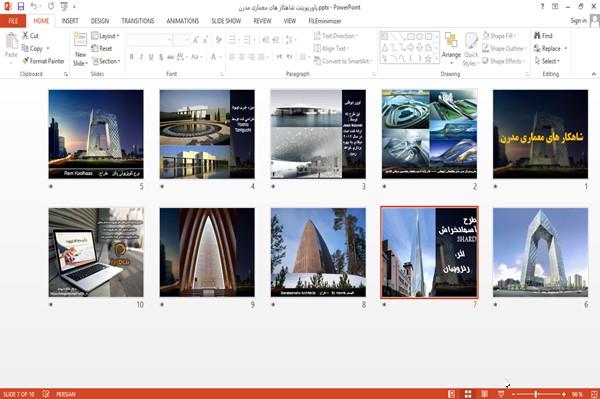Image resolution: width=600 pixels, height=399 pixels.
Task: Switch to the TRANSITIONS tab
Action: click(138, 21)
